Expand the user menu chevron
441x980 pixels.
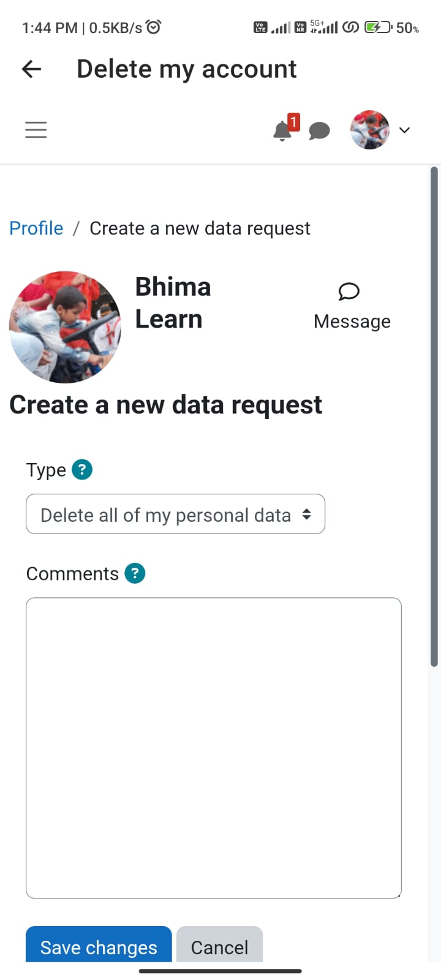(x=404, y=130)
